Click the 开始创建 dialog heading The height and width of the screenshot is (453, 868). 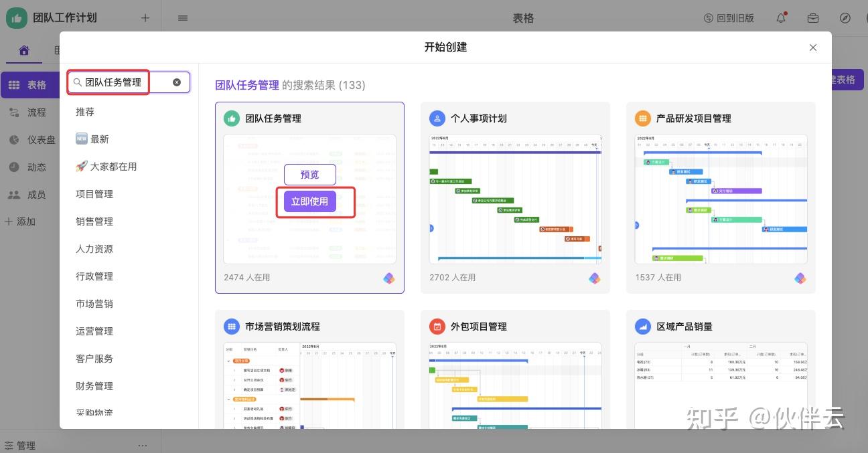(x=445, y=48)
